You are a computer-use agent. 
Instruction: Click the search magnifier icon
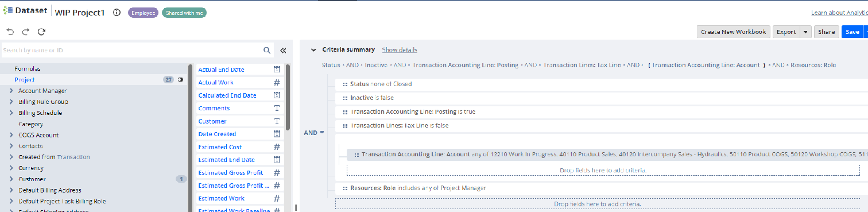point(268,51)
